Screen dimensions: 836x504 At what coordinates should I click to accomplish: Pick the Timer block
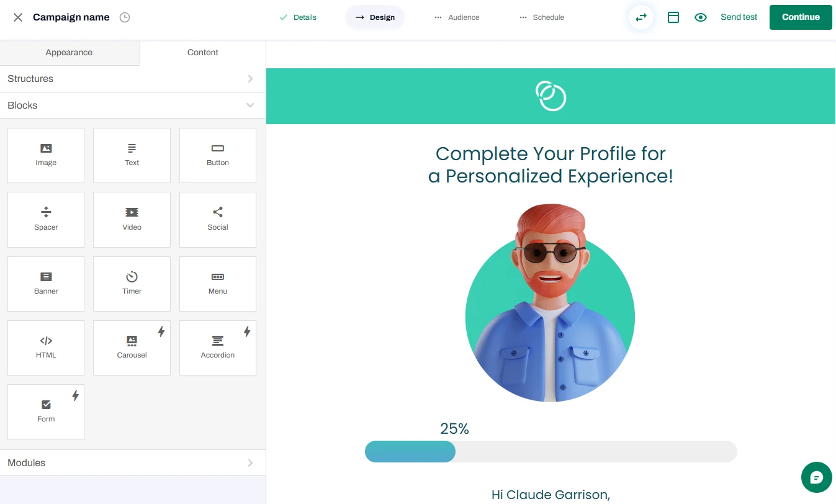(x=132, y=284)
